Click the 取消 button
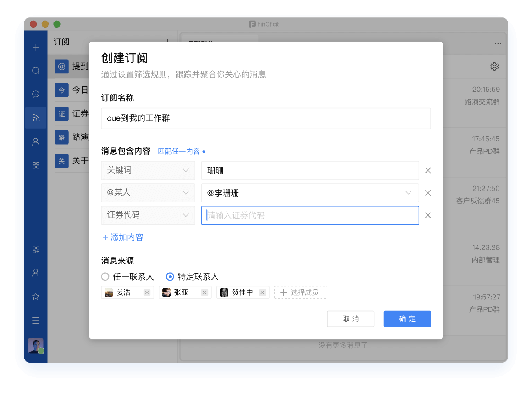 tap(350, 319)
